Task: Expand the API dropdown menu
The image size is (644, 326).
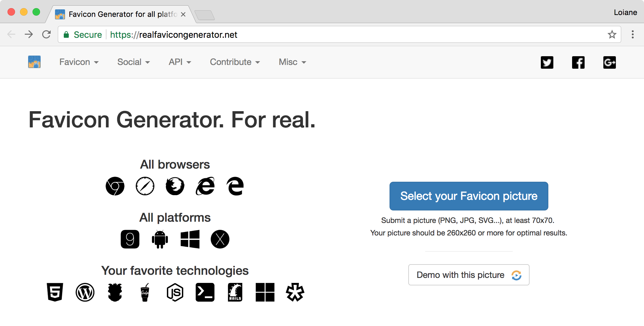Action: coord(180,62)
